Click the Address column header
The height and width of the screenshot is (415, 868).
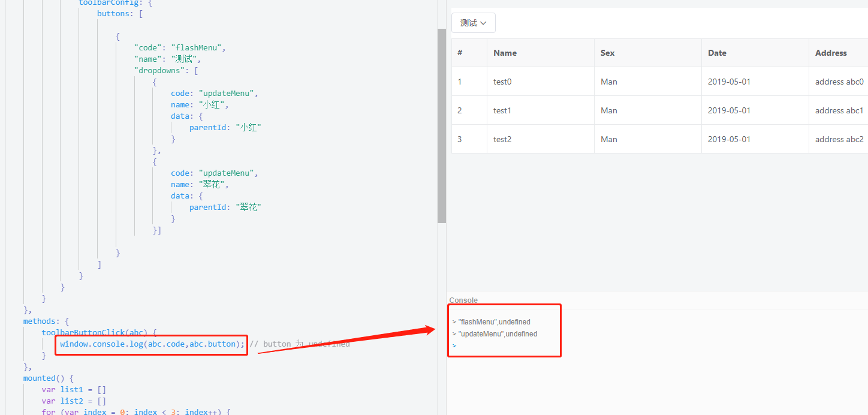coord(830,53)
